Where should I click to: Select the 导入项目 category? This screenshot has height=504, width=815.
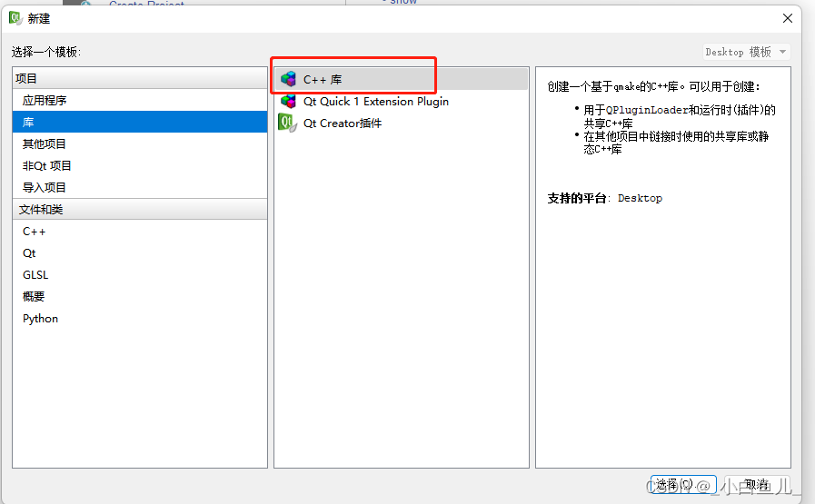[140, 188]
